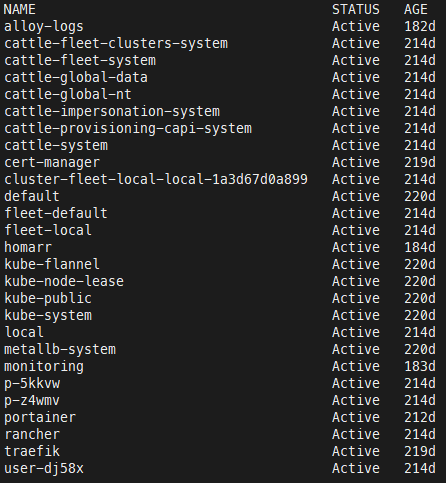The height and width of the screenshot is (483, 446).
Task: Select the alloy-logs namespace text
Action: [44, 26]
